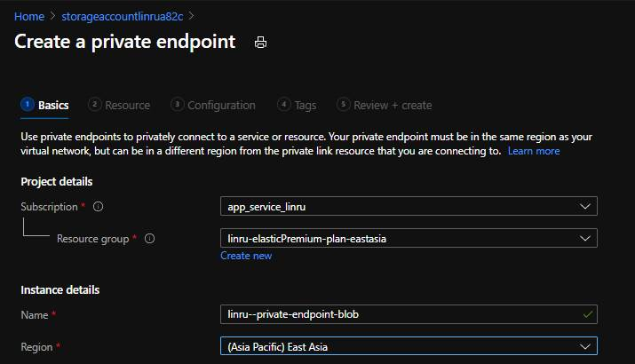Go to the Tags tab
The image size is (635, 364).
tap(305, 106)
